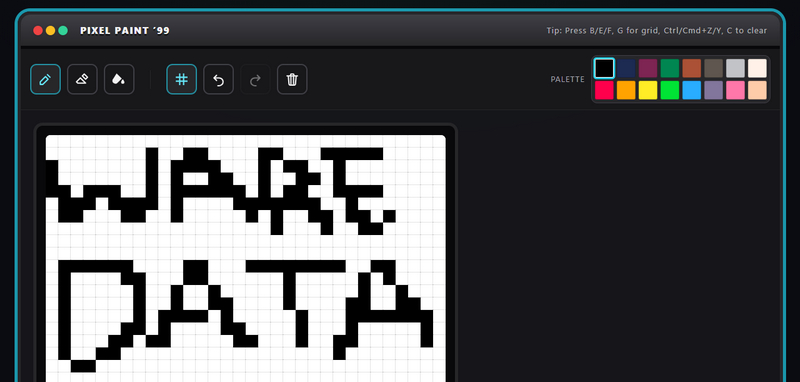Screen dimensions: 800x382
Task: Undo the last stroke
Action: (x=218, y=80)
